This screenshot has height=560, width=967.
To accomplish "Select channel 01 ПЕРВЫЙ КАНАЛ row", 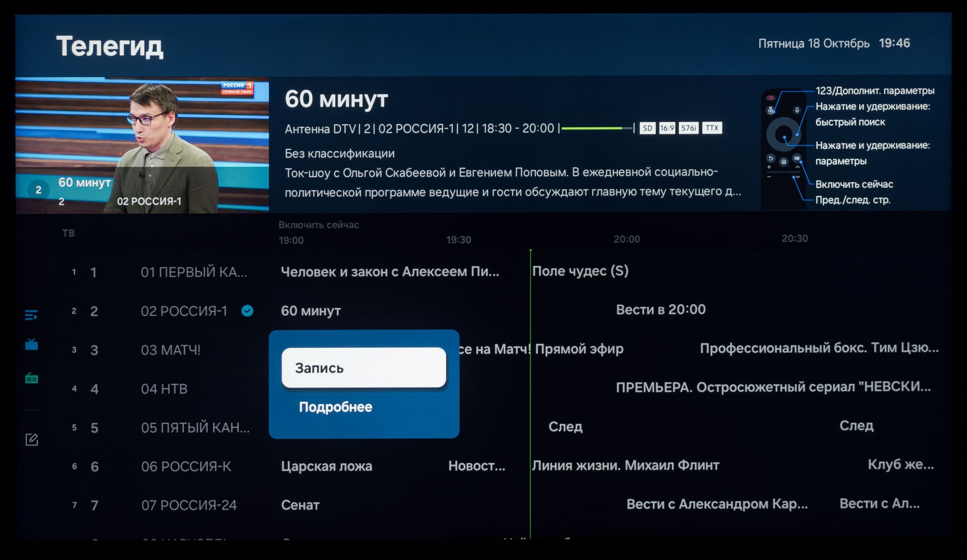I will (193, 272).
